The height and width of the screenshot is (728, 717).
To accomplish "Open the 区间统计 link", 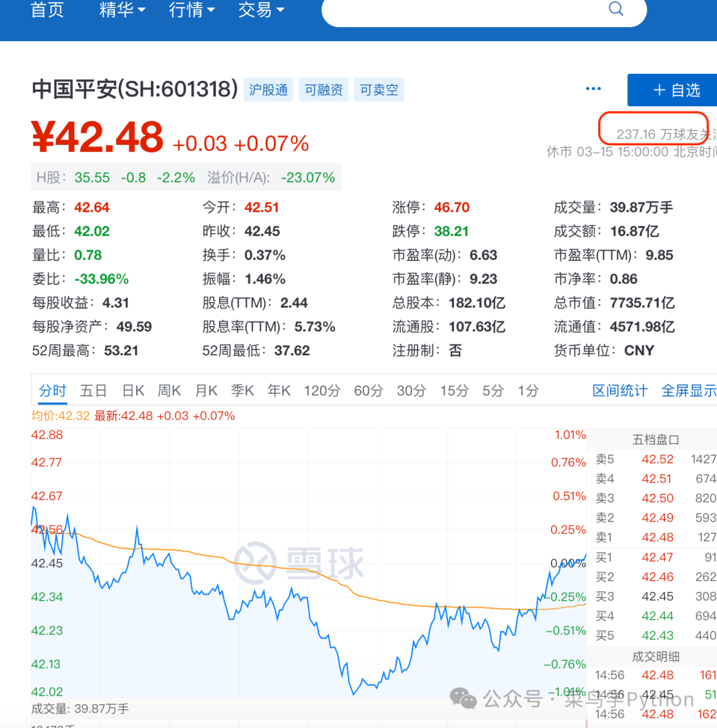I will (619, 391).
